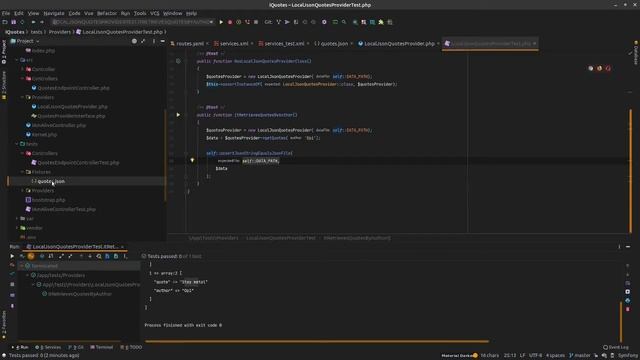
Task: Switch to the services_test.xml editor tab
Action: coord(284,44)
